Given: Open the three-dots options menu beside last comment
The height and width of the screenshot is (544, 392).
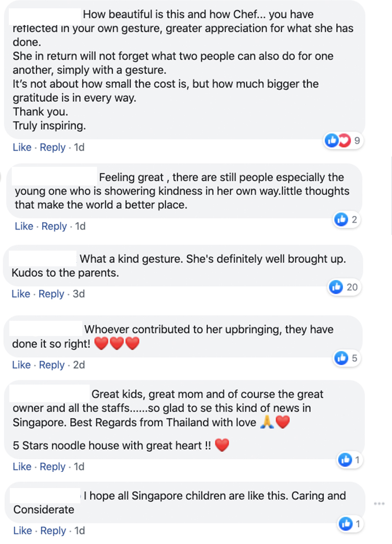Looking at the screenshot, I should pos(378,503).
